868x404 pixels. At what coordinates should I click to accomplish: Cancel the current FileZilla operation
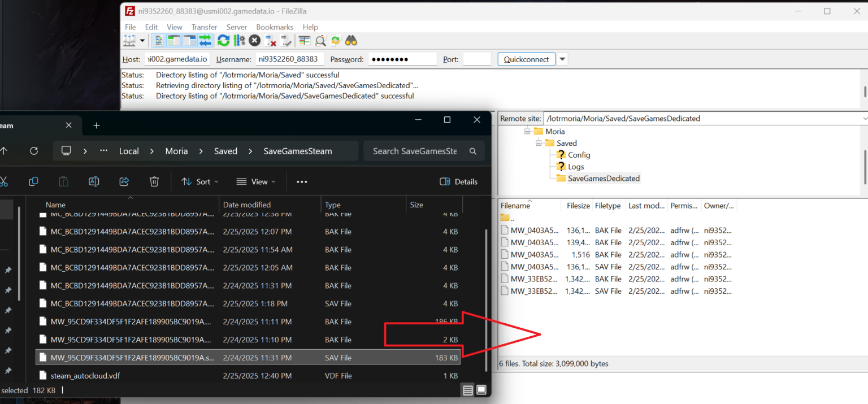[254, 41]
